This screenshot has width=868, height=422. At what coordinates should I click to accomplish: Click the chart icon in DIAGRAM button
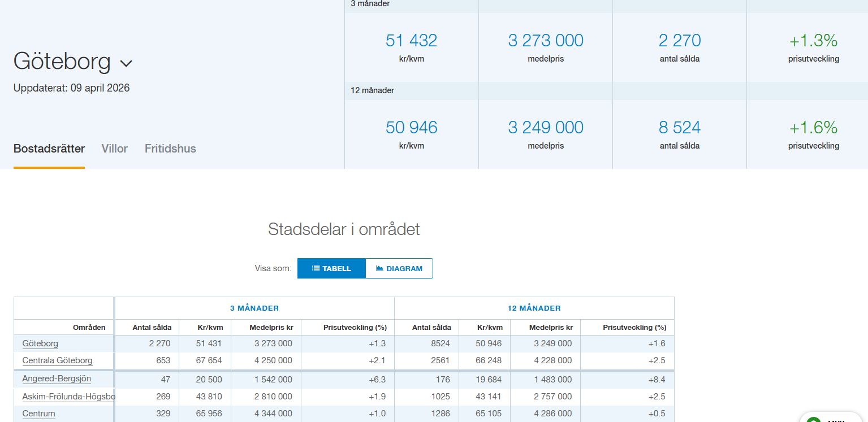[x=379, y=268]
